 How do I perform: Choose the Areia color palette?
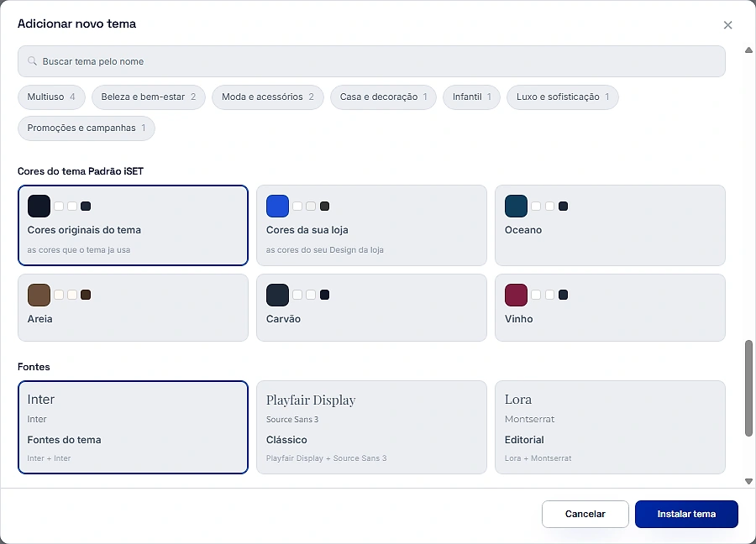coord(133,307)
